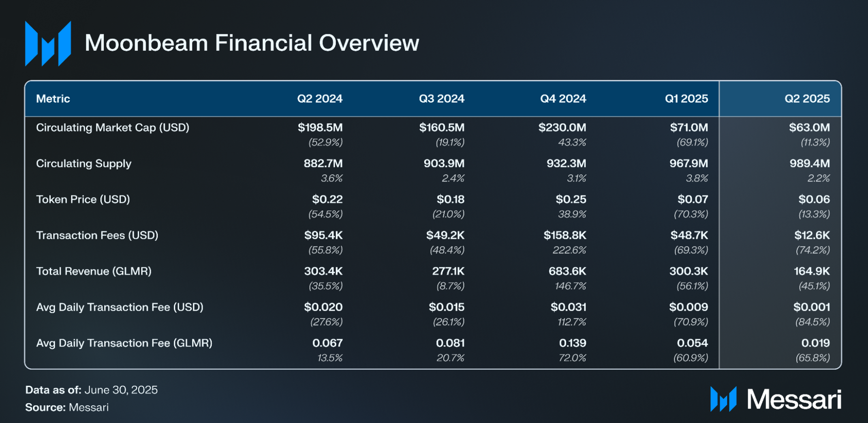Click the '303.4K' total revenue value
This screenshot has height=423, width=868.
(x=323, y=271)
